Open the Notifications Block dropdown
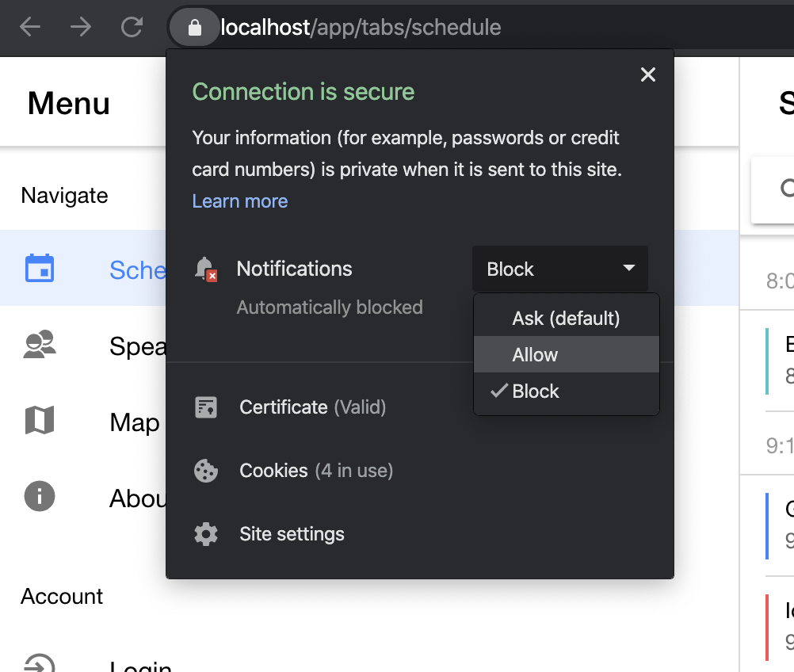This screenshot has width=794, height=672. coord(560,269)
